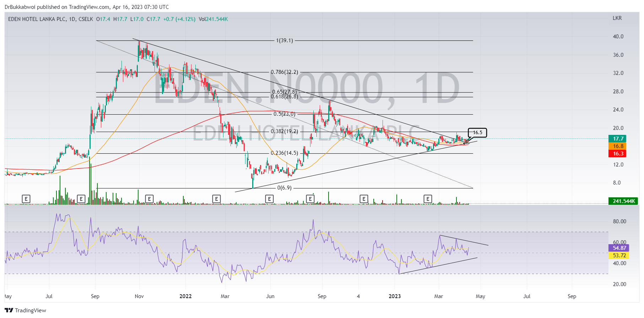Click the 80.00 RSI axis label
The image size is (644, 318).
point(619,221)
